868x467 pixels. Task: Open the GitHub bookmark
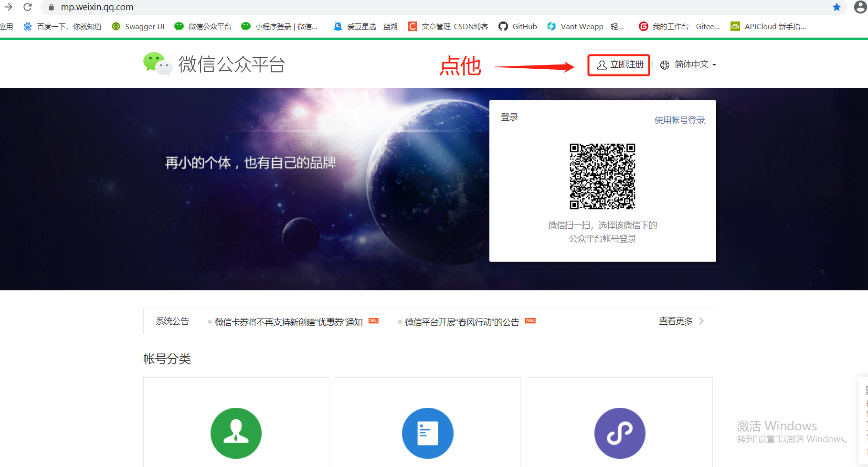click(518, 26)
